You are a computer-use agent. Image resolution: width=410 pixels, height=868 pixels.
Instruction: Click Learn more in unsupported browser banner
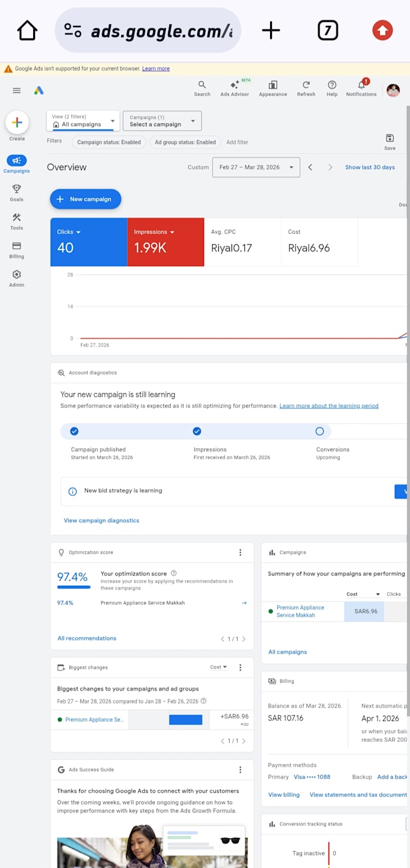click(x=156, y=69)
